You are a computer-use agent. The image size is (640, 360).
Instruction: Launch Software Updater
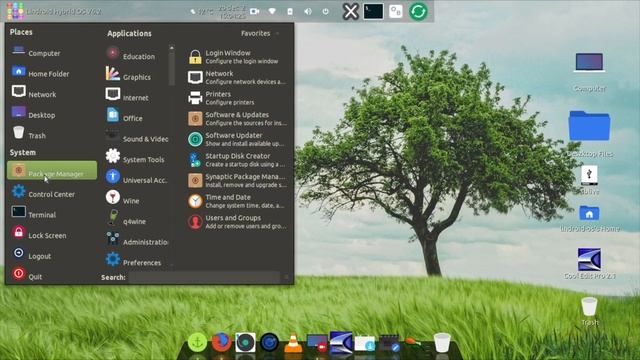[x=237, y=139]
